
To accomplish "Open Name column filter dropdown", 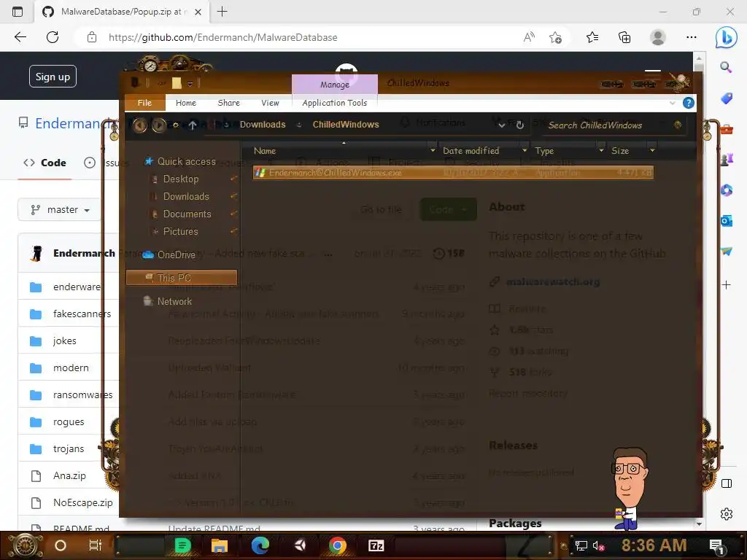I will click(x=433, y=150).
